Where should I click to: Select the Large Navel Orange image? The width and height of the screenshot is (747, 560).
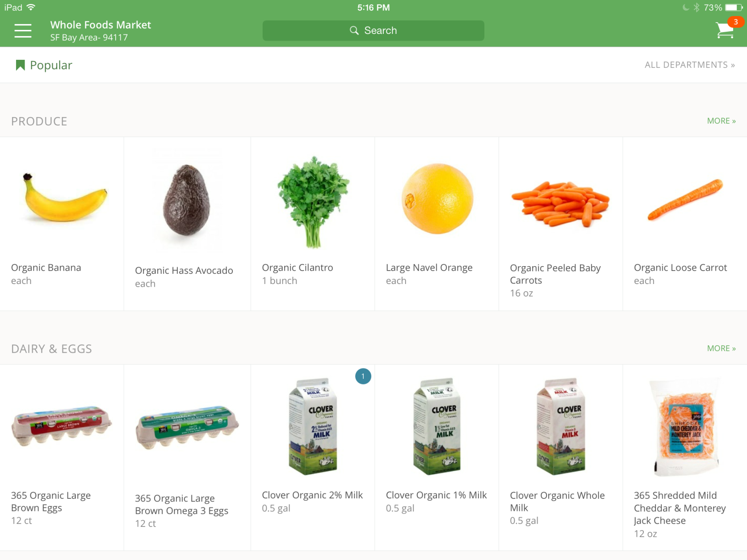pyautogui.click(x=437, y=199)
